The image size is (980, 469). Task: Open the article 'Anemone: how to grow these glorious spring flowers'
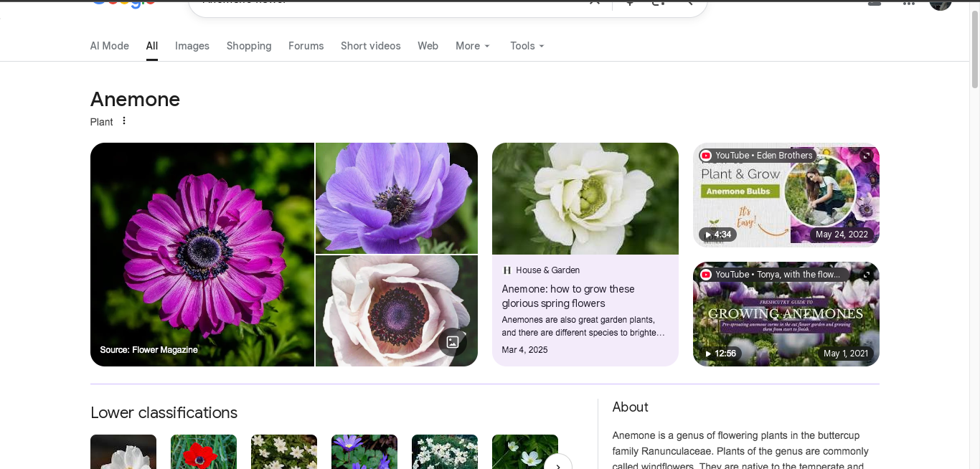click(568, 296)
